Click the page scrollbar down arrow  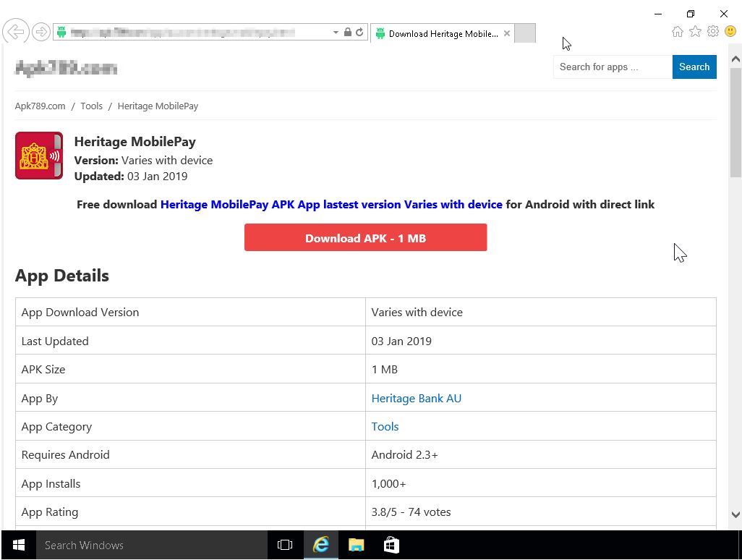[x=735, y=514]
